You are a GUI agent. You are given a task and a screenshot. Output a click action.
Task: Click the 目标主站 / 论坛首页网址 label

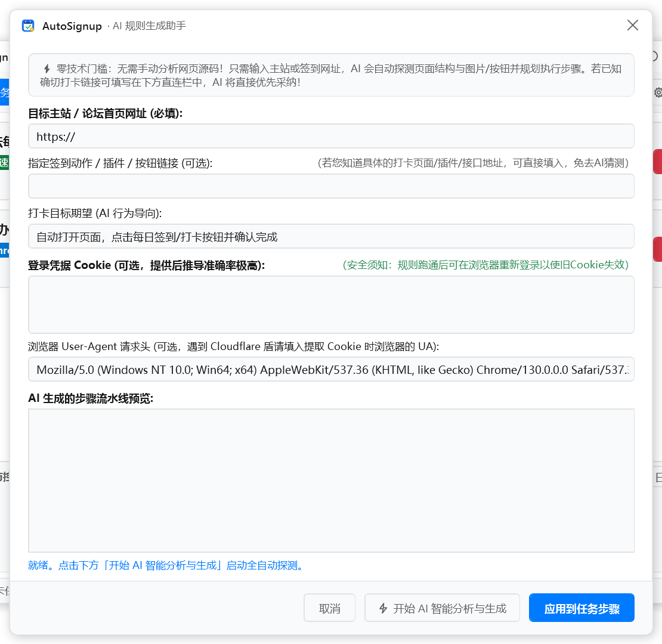(x=105, y=113)
